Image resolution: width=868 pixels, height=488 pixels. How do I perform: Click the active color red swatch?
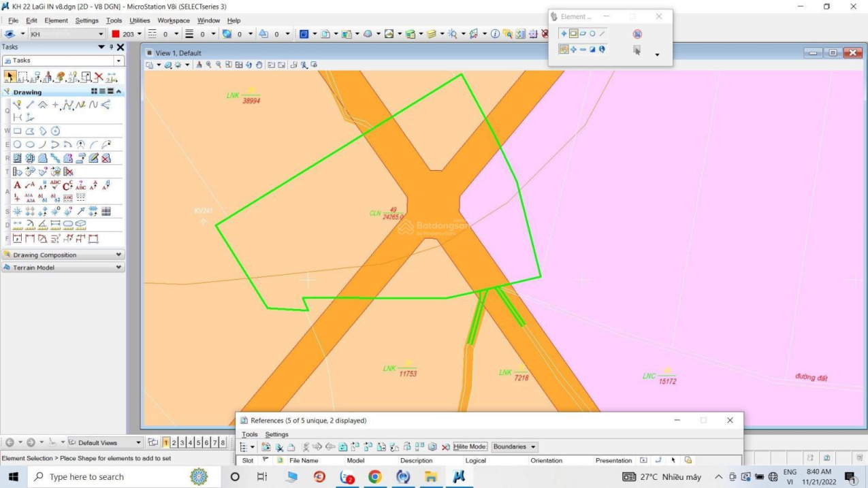[x=116, y=34]
